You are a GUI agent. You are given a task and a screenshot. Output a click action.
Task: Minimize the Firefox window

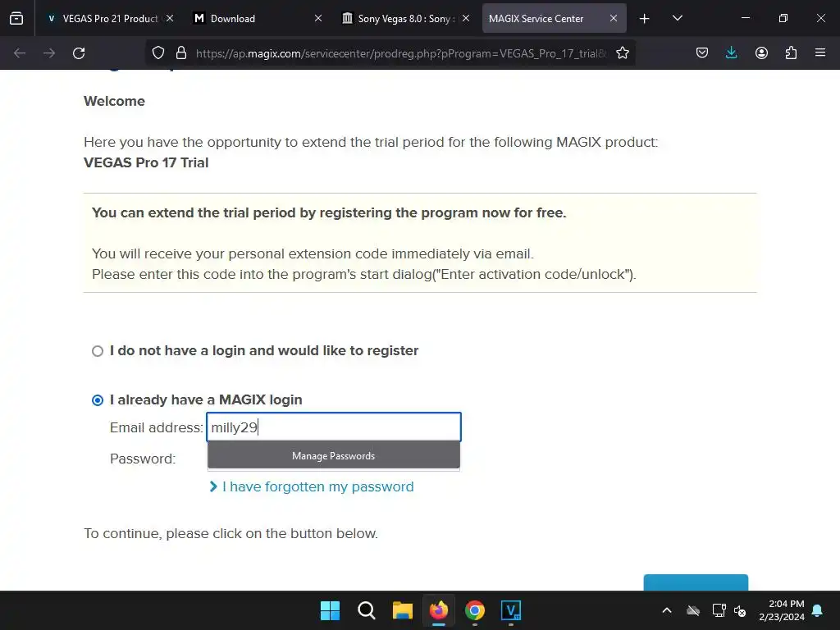coord(745,18)
